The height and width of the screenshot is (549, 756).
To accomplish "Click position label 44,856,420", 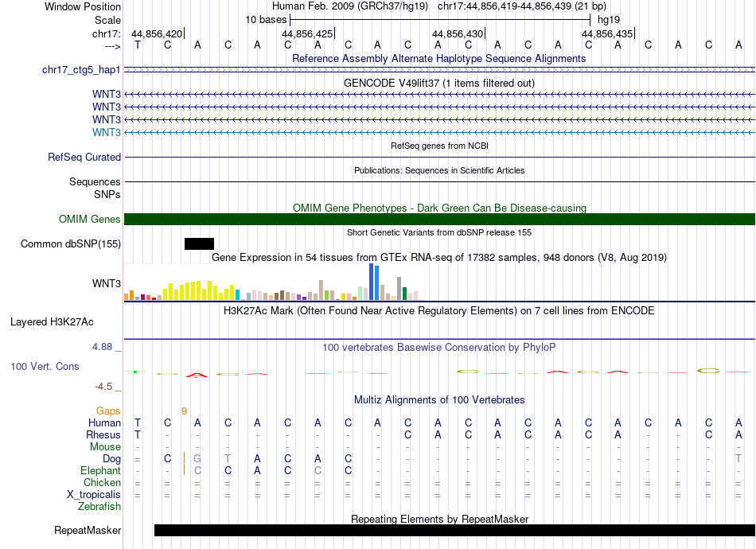I will tap(157, 33).
